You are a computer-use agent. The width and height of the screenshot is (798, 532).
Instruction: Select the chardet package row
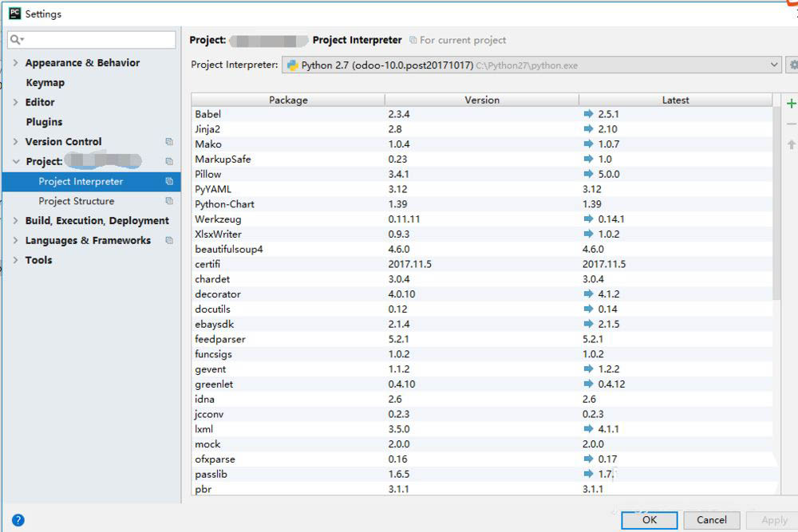tap(482, 279)
